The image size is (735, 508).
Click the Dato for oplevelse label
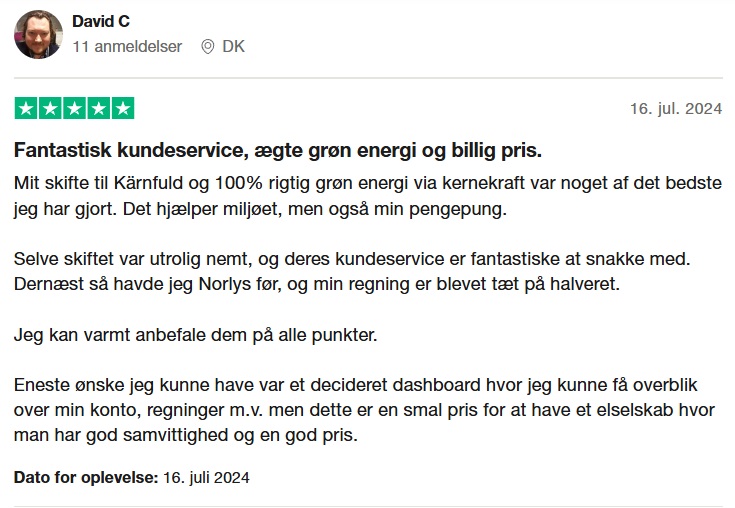click(86, 478)
